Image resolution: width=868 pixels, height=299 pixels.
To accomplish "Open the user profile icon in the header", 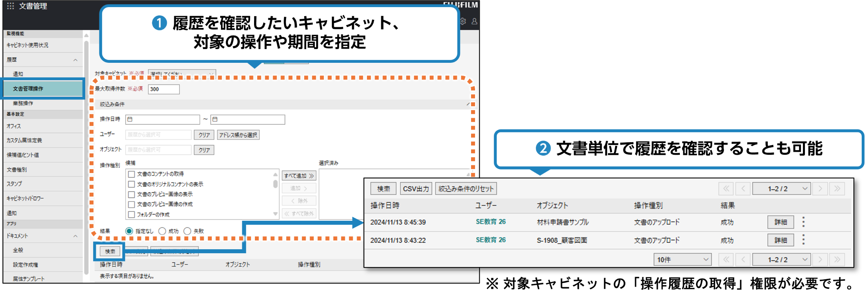I will [x=474, y=21].
